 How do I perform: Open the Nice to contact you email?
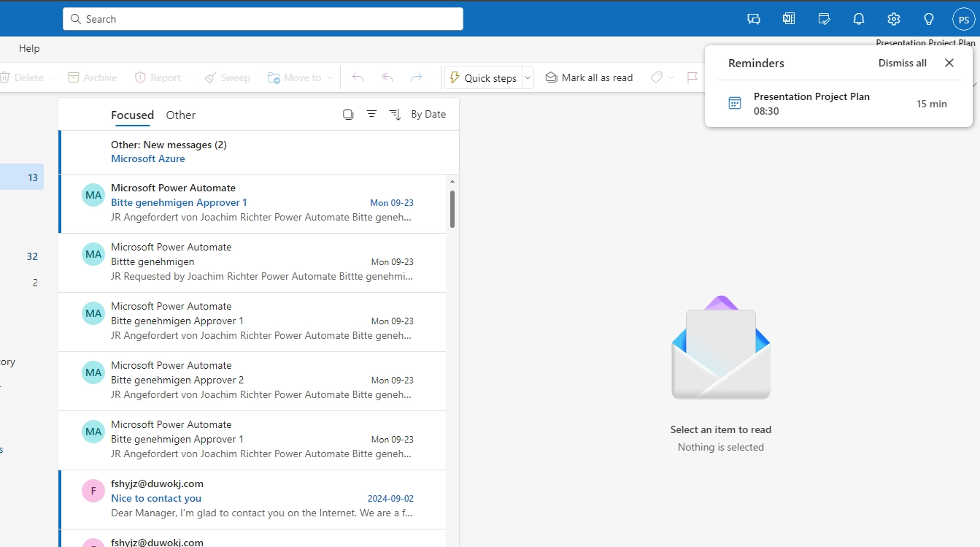coord(252,500)
